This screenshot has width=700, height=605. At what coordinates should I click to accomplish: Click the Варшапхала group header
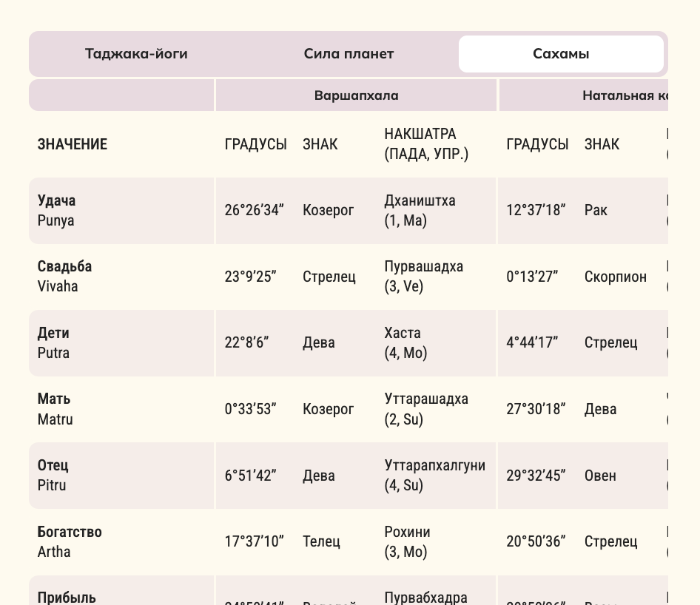(x=356, y=95)
